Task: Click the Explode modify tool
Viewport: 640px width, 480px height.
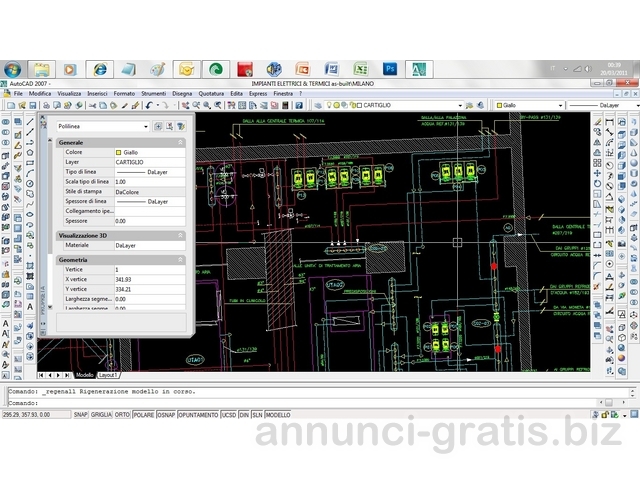Action: coord(598,286)
